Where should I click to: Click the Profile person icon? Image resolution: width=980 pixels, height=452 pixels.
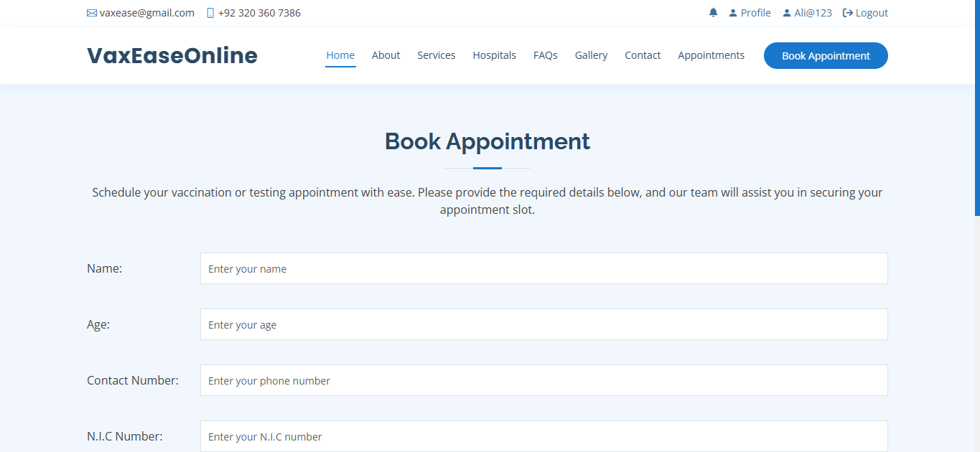(733, 13)
